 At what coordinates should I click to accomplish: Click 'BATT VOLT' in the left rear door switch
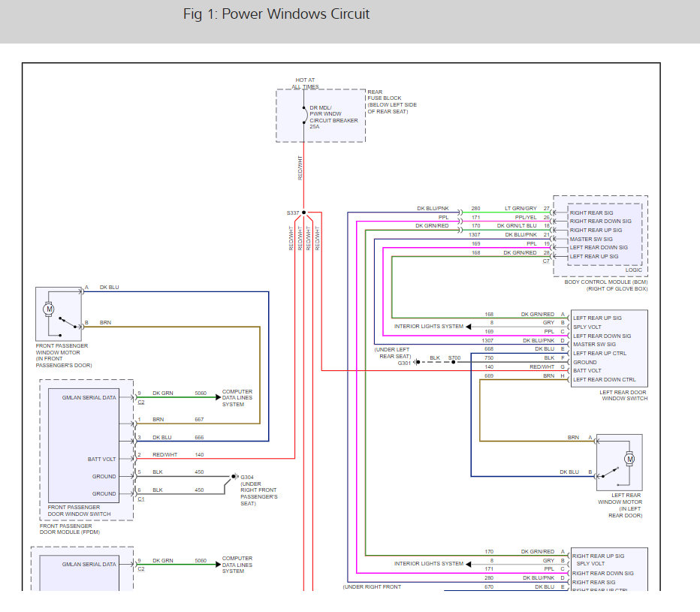[587, 370]
